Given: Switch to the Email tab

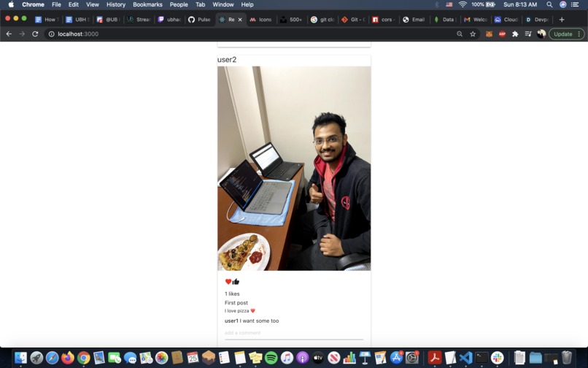Looking at the screenshot, I should tap(414, 20).
